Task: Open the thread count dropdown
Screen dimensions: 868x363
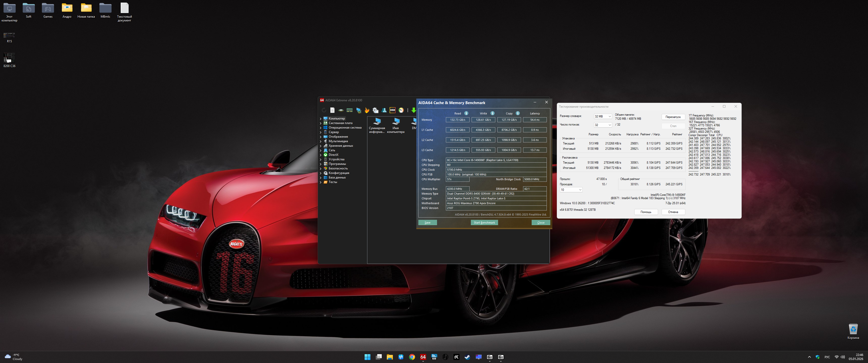Action: (x=603, y=125)
